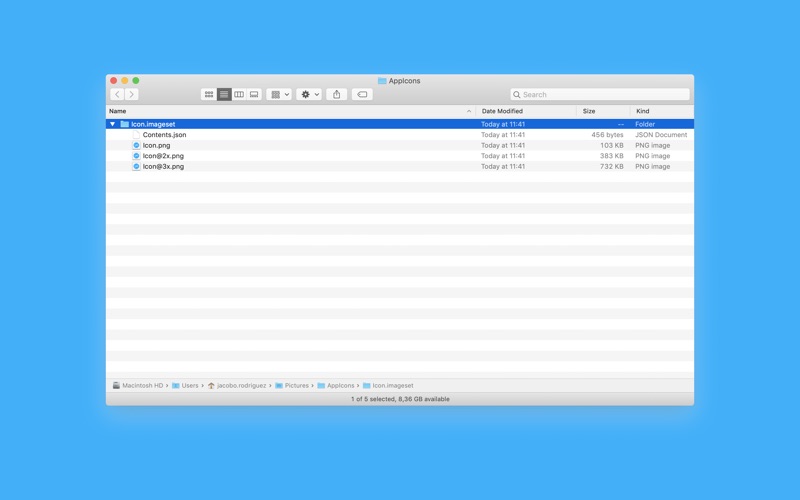This screenshot has height=500, width=800.
Task: Click into the Search field
Action: coord(600,94)
